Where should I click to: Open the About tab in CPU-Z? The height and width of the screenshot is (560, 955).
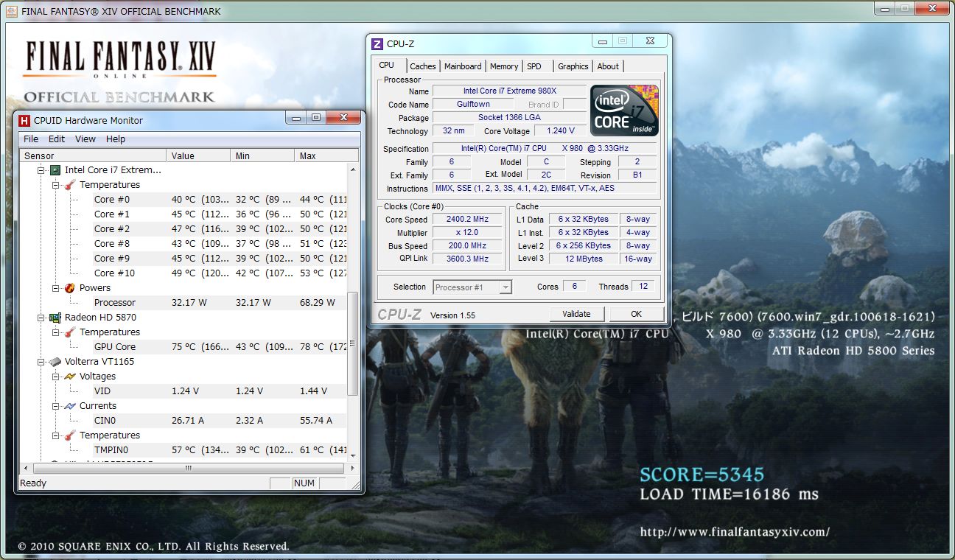(608, 66)
